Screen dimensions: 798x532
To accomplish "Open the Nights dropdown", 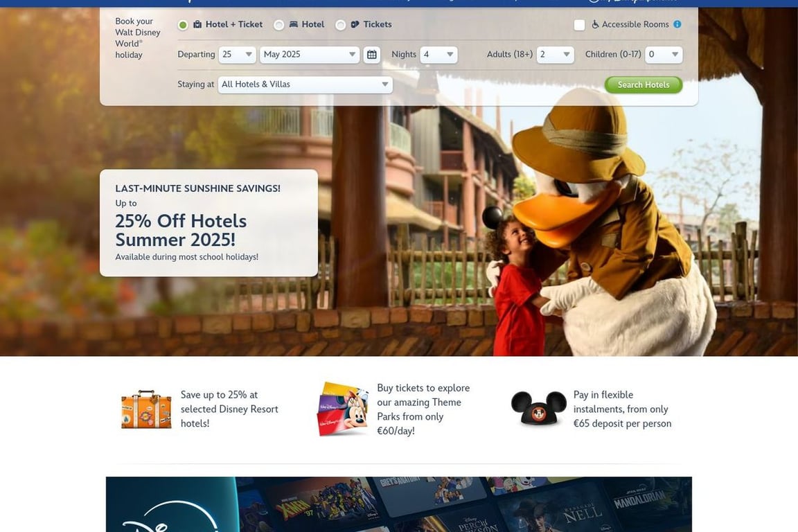I will (x=438, y=55).
